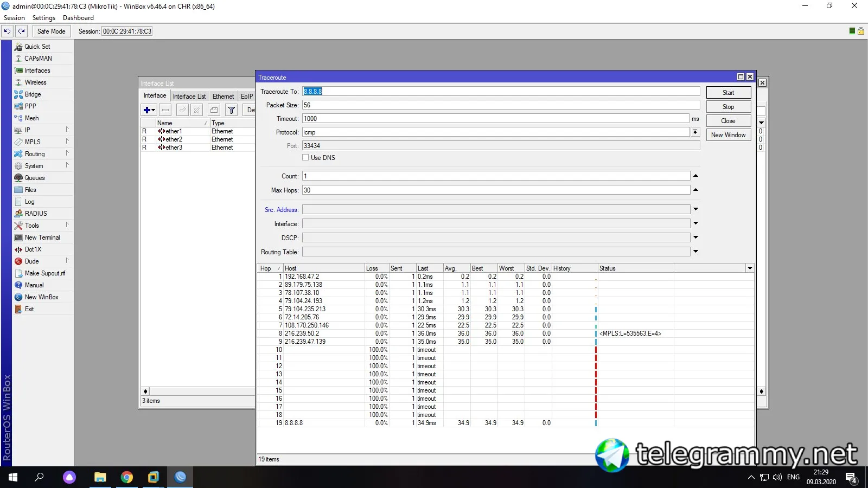Click Timeout value field
This screenshot has height=488, width=868.
pos(496,119)
